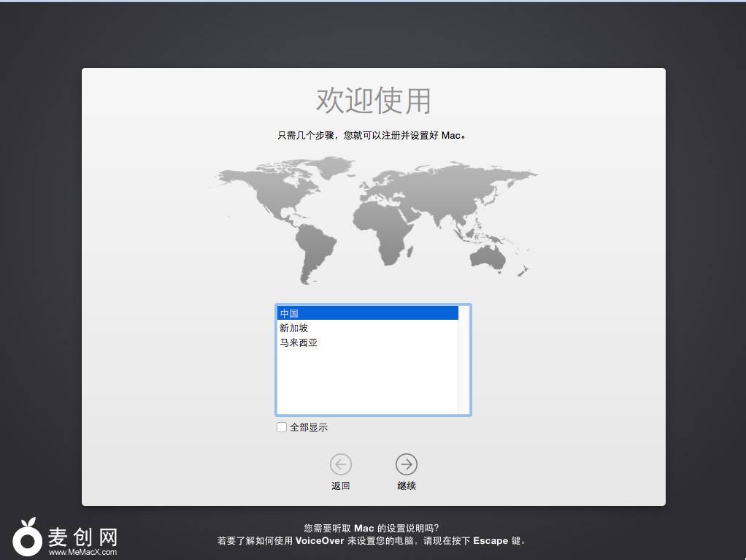The width and height of the screenshot is (746, 560).
Task: Click the VoiceOver setup instruction text
Action: 372,541
